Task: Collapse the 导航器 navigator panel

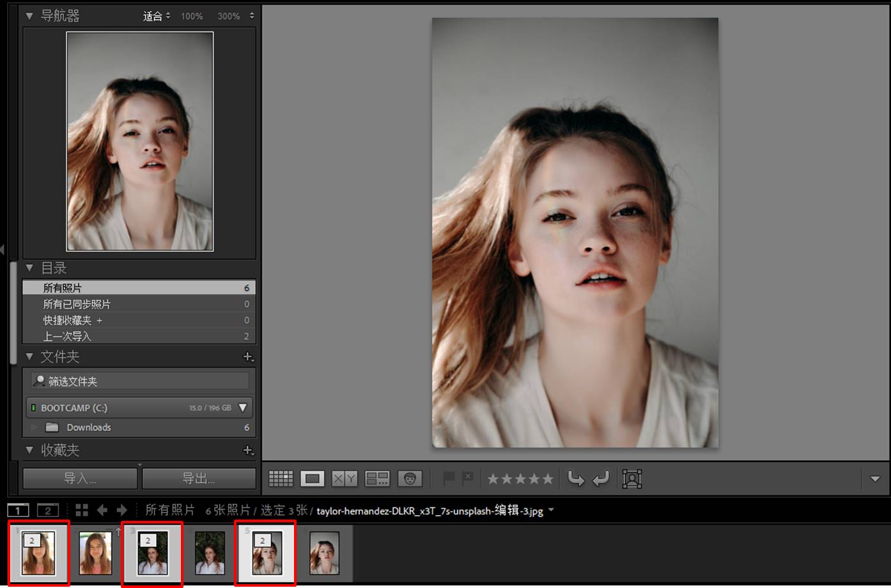Action: click(x=29, y=16)
